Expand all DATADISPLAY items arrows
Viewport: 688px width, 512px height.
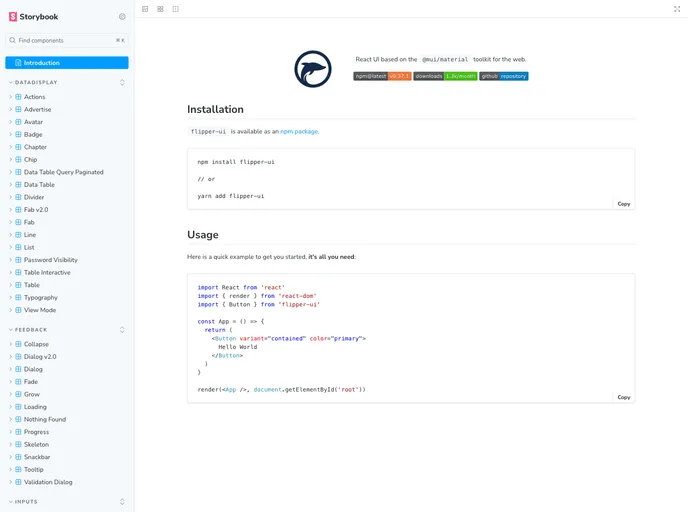pyautogui.click(x=122, y=82)
